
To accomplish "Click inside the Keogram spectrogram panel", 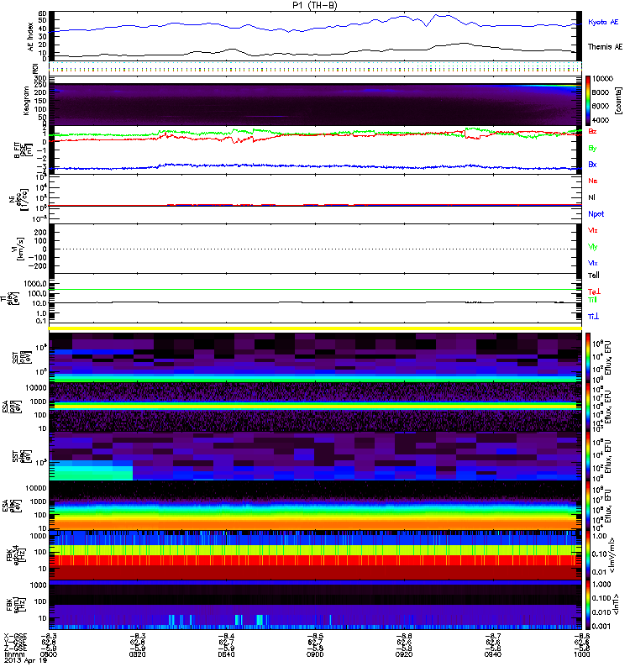I will (315, 101).
